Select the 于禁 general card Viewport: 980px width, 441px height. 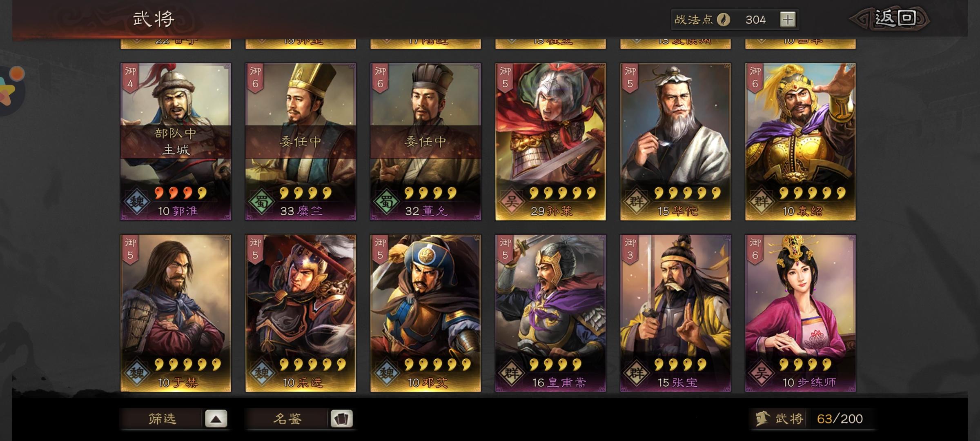click(x=176, y=313)
